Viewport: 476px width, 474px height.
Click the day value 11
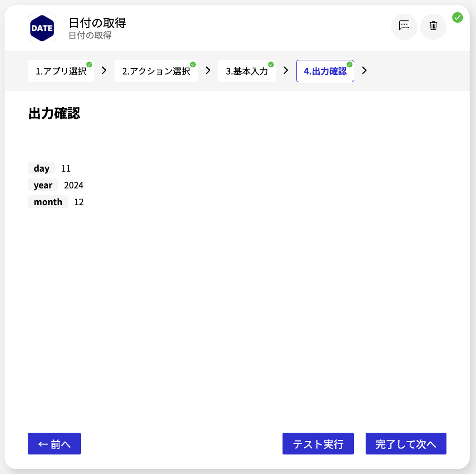click(x=66, y=168)
